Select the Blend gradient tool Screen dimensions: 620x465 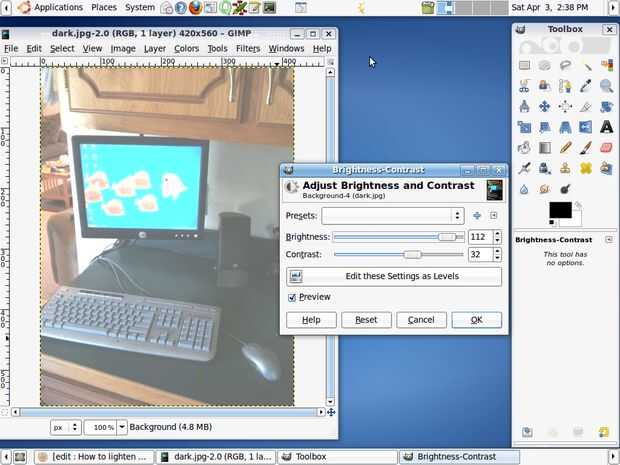coord(545,148)
